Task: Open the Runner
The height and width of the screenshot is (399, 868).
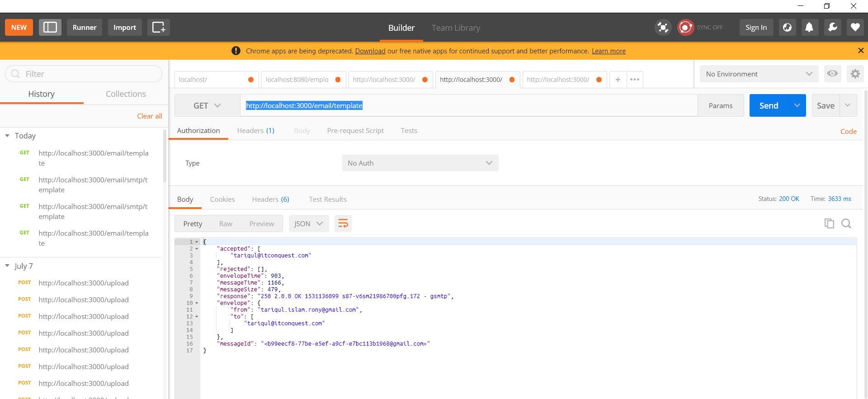Action: (85, 27)
